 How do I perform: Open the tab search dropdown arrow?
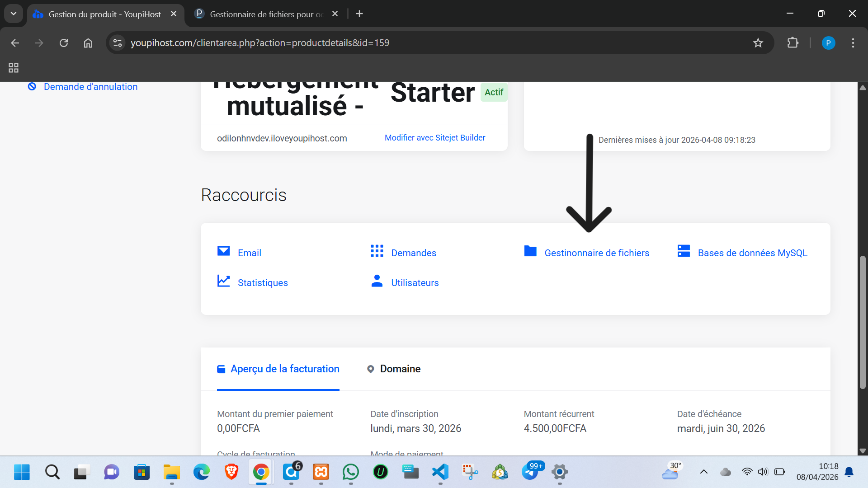(x=14, y=14)
